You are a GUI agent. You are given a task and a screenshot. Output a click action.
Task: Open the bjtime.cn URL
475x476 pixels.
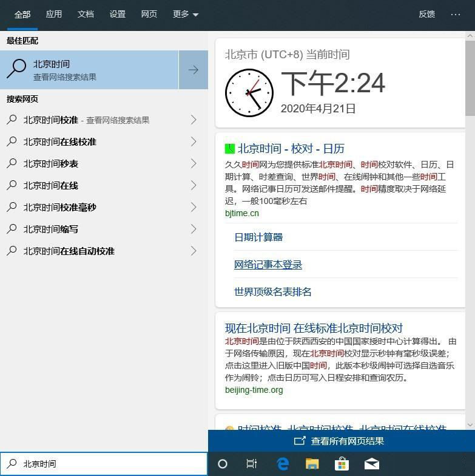(241, 213)
